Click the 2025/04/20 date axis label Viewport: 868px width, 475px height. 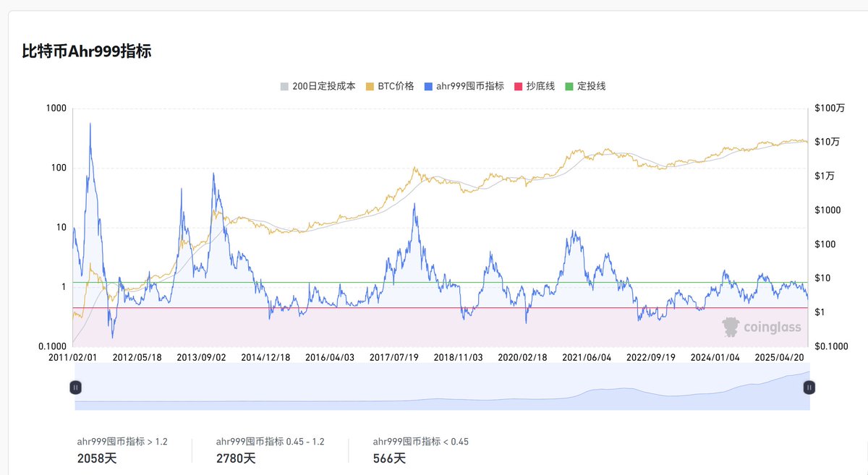coord(780,357)
